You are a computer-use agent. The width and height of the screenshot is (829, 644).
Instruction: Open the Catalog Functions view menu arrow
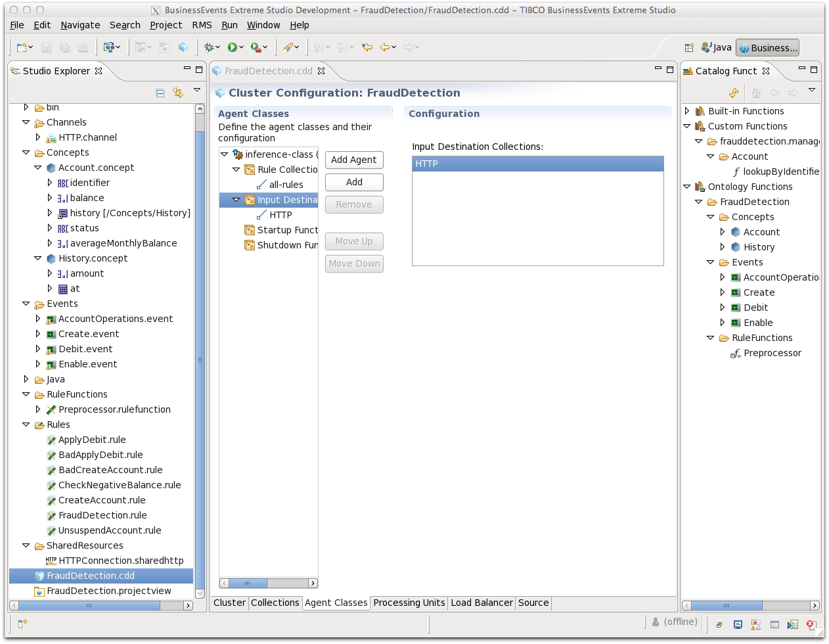point(812,90)
